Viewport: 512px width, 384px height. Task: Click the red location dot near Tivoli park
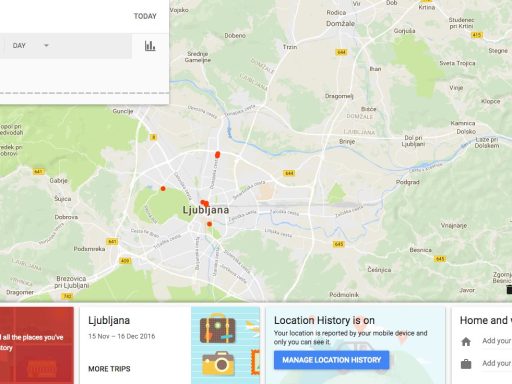click(163, 189)
